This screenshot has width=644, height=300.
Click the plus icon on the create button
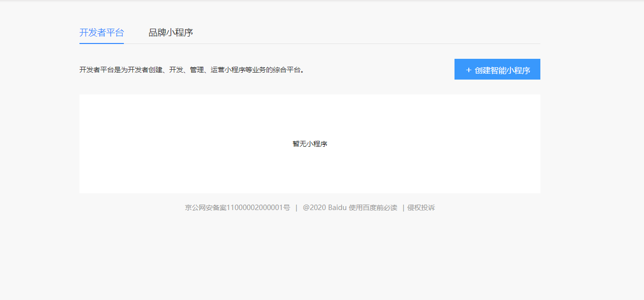click(x=468, y=70)
